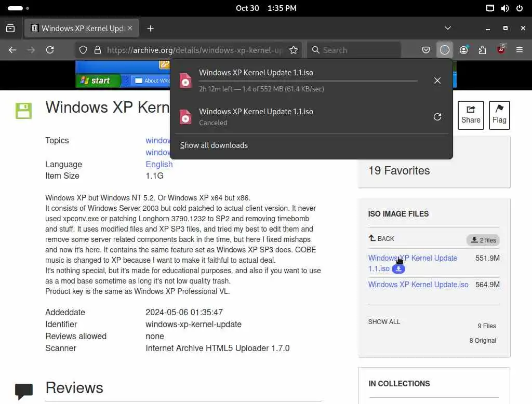The image size is (532, 404).
Task: Open the English language link
Action: [x=159, y=164]
